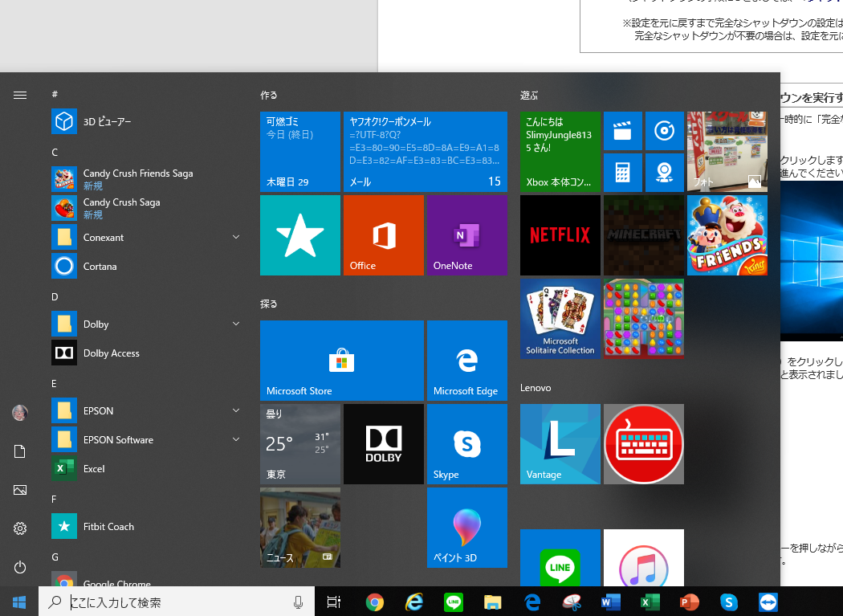843x616 pixels.
Task: Open the Minecraft tile
Action: click(x=644, y=235)
